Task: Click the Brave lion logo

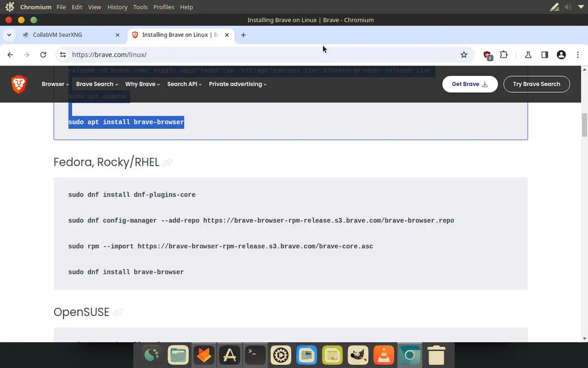Action: click(19, 84)
